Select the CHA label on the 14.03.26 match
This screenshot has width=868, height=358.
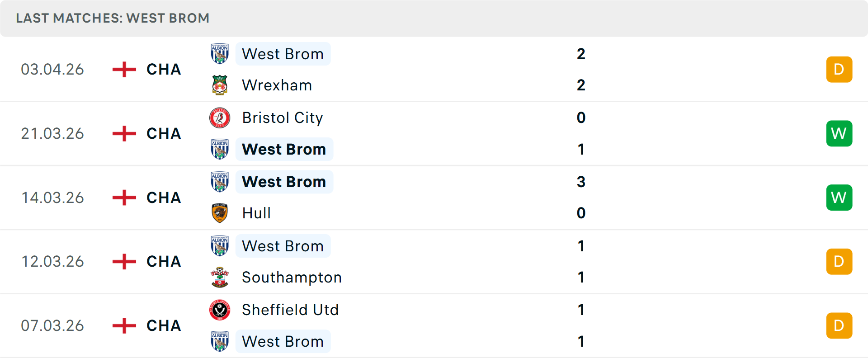(163, 198)
